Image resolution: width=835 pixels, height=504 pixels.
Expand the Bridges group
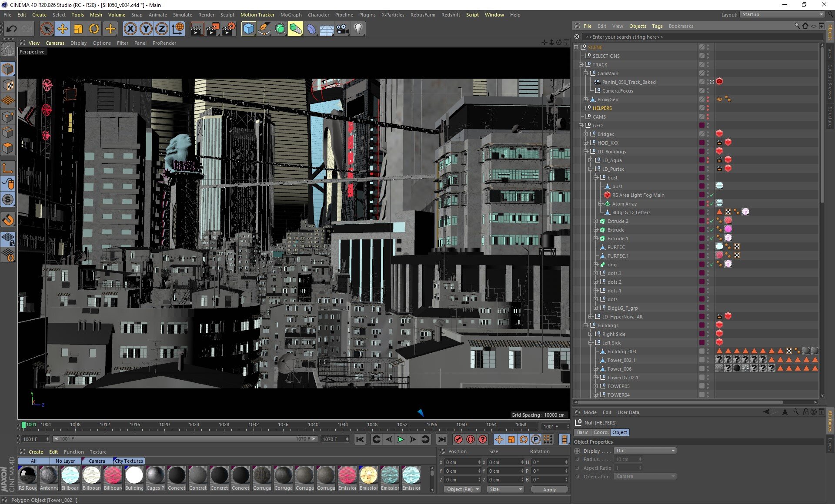click(x=586, y=134)
